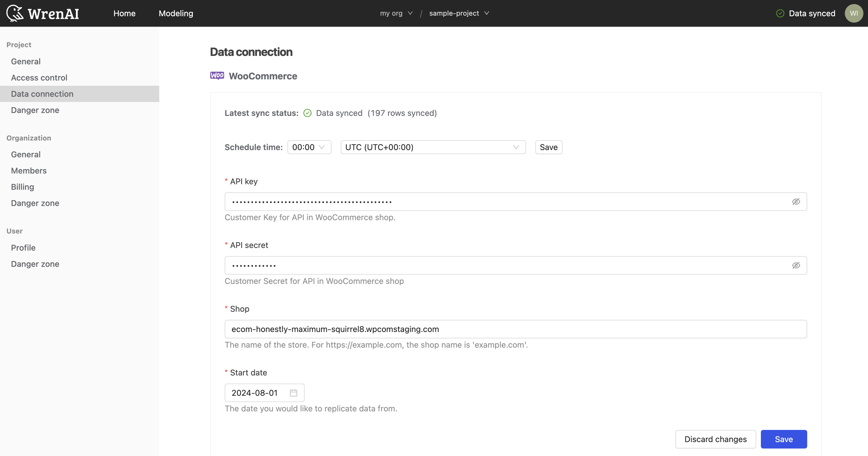Open Project Danger zone
The image size is (868, 456).
[80, 110]
